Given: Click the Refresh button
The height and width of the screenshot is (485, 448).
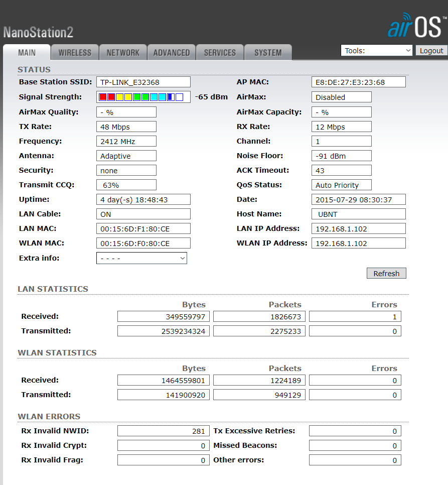Looking at the screenshot, I should (386, 274).
